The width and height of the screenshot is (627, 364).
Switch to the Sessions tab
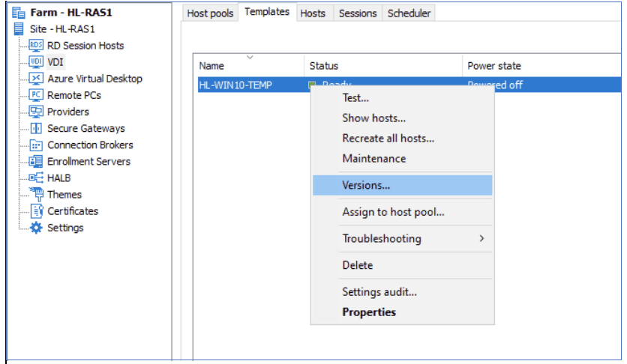click(x=358, y=13)
